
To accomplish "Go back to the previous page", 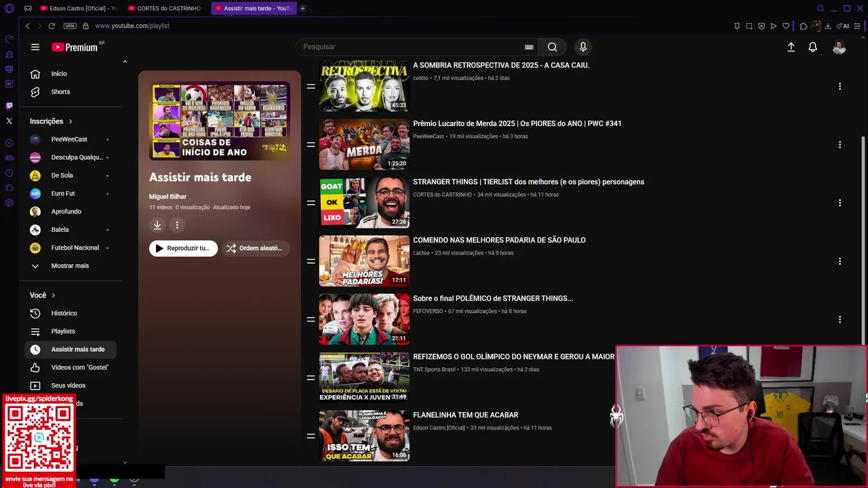I will 27,26.
